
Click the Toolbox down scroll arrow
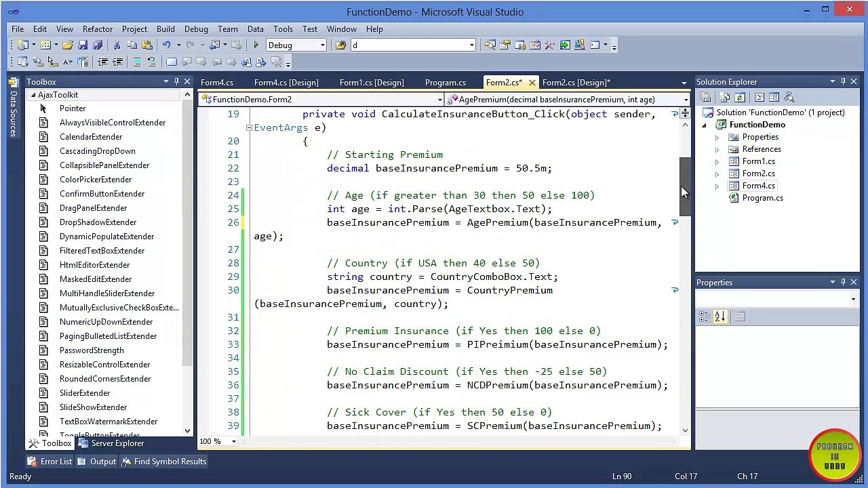187,430
